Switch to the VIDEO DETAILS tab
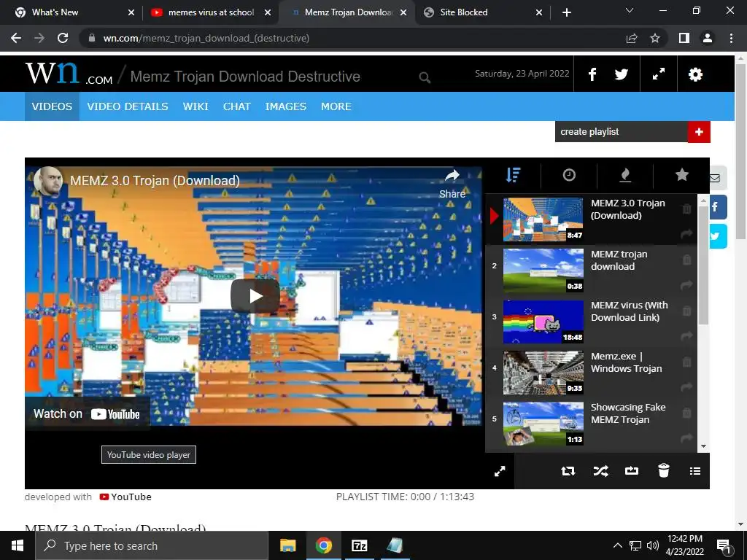 (x=127, y=106)
